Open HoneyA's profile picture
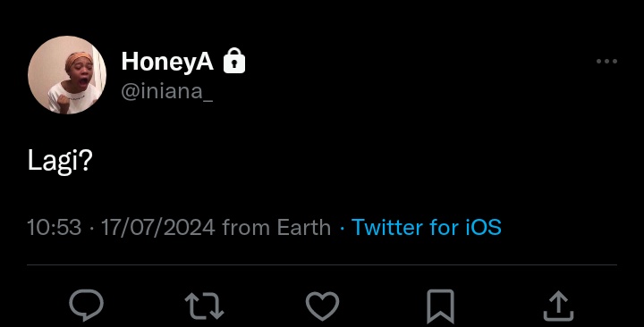This screenshot has height=327, width=644. (x=67, y=75)
